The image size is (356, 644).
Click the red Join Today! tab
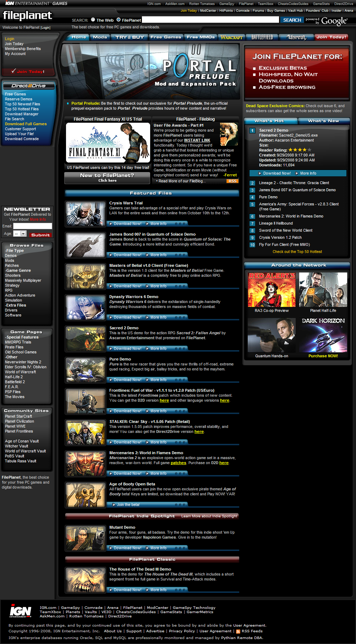click(331, 37)
